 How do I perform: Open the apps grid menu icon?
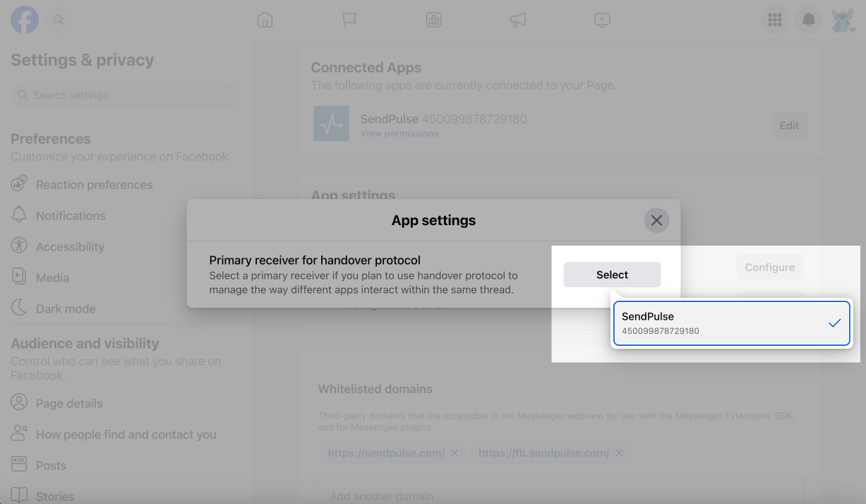[775, 20]
